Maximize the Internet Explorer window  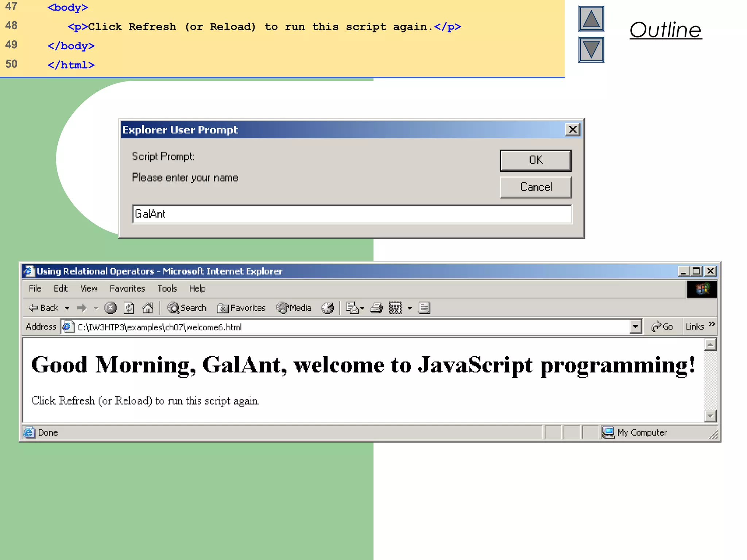pos(696,271)
